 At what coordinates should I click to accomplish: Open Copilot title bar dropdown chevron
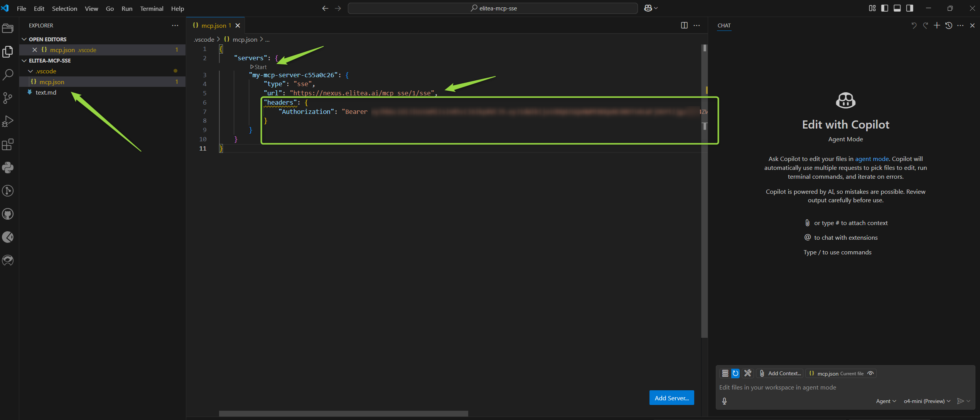[x=656, y=8]
